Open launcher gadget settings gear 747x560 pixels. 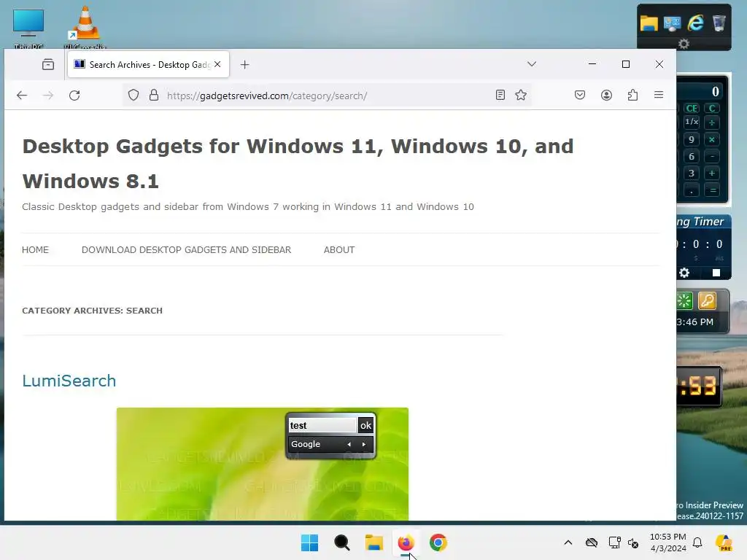click(684, 44)
